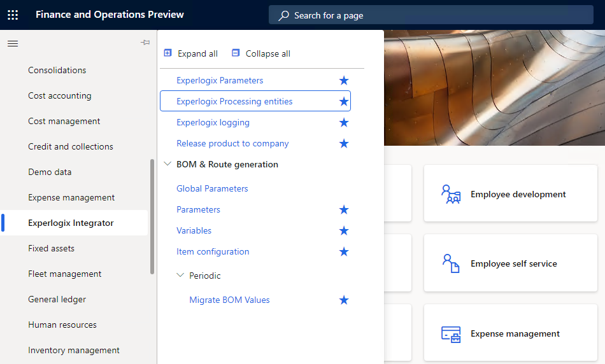Click the Expand all plus icon
The height and width of the screenshot is (364, 605).
point(168,53)
